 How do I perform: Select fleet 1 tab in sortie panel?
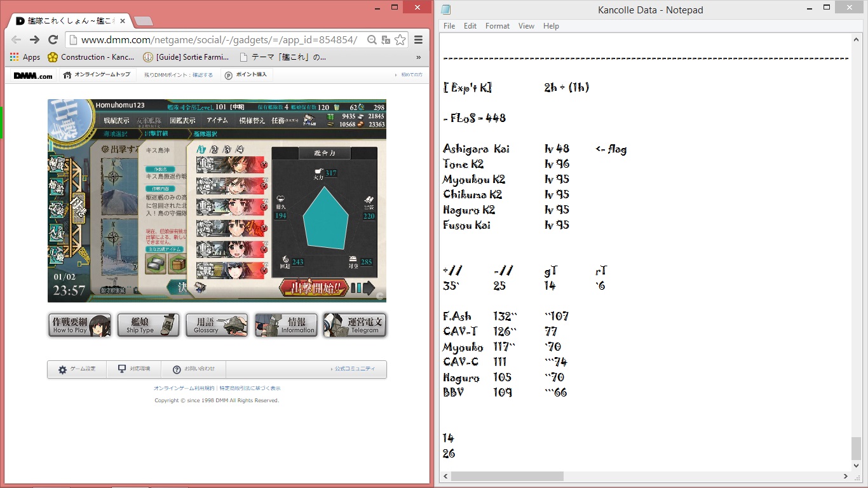coord(201,149)
